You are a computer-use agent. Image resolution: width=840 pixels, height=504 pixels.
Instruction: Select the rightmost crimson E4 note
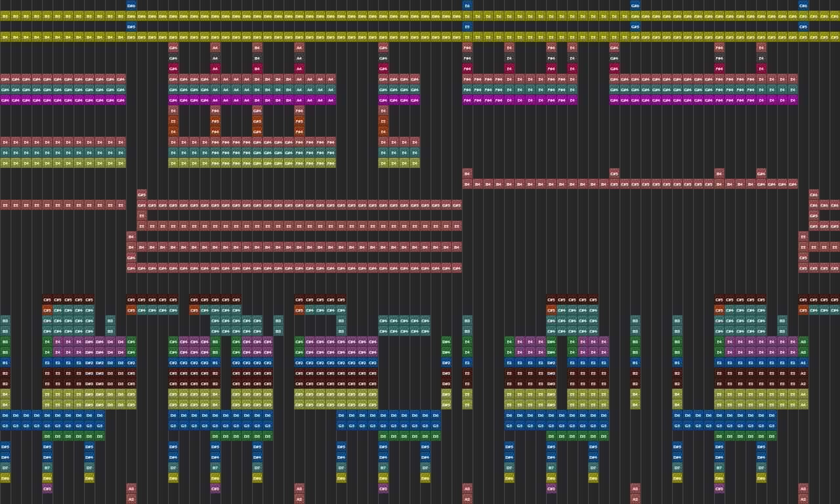[x=761, y=68]
